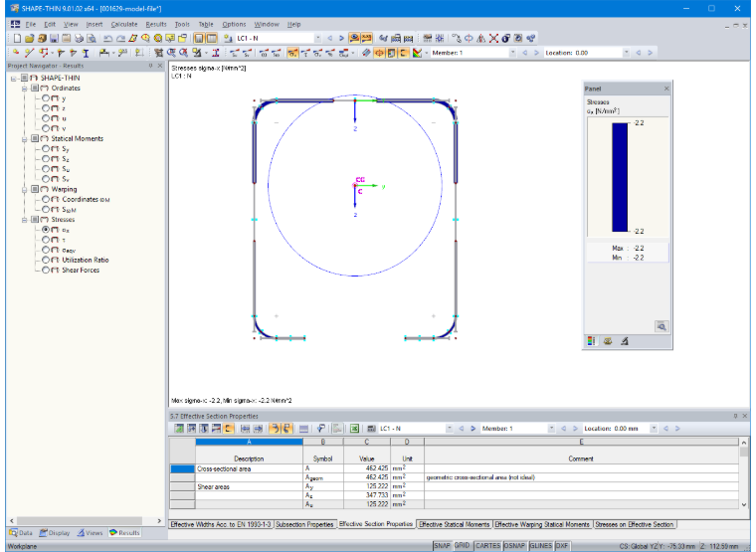Click the I-section element tool icon

86,53
